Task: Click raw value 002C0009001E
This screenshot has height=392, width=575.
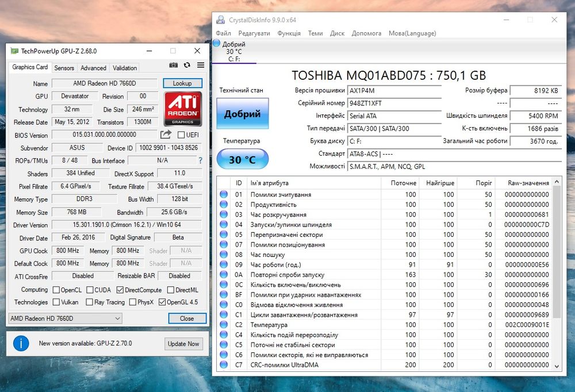Action: pyautogui.click(x=527, y=325)
